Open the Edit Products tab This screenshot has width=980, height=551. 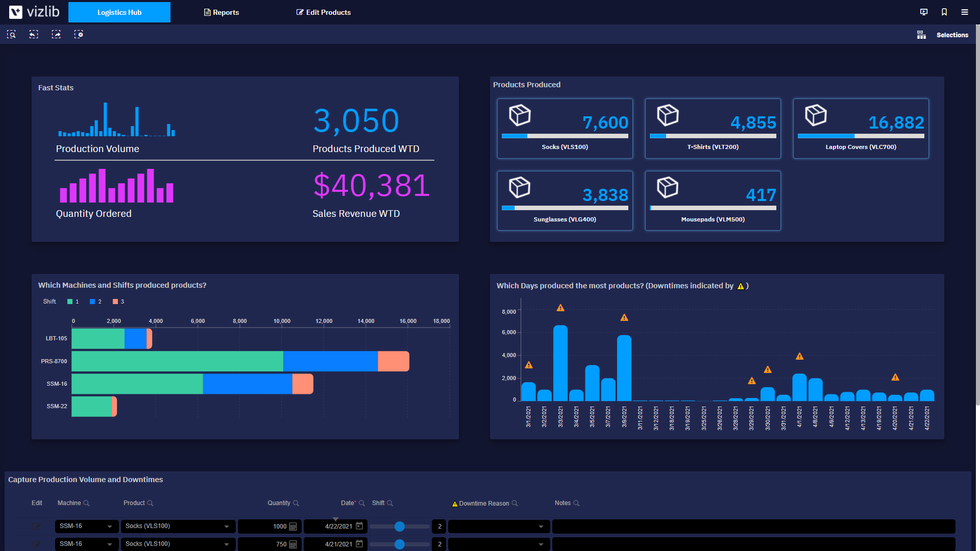(x=324, y=12)
